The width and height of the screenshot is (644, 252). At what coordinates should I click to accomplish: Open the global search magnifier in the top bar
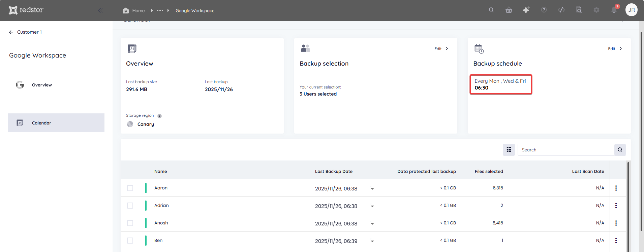[x=491, y=10]
